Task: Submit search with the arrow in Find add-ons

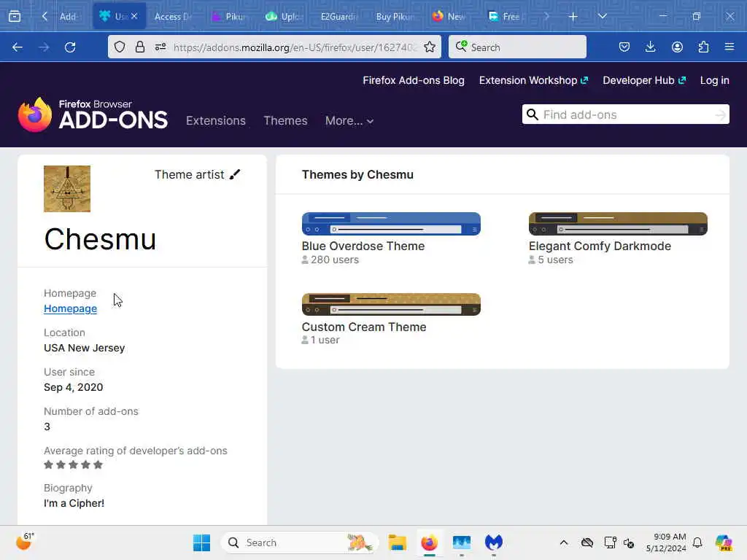Action: (x=721, y=114)
